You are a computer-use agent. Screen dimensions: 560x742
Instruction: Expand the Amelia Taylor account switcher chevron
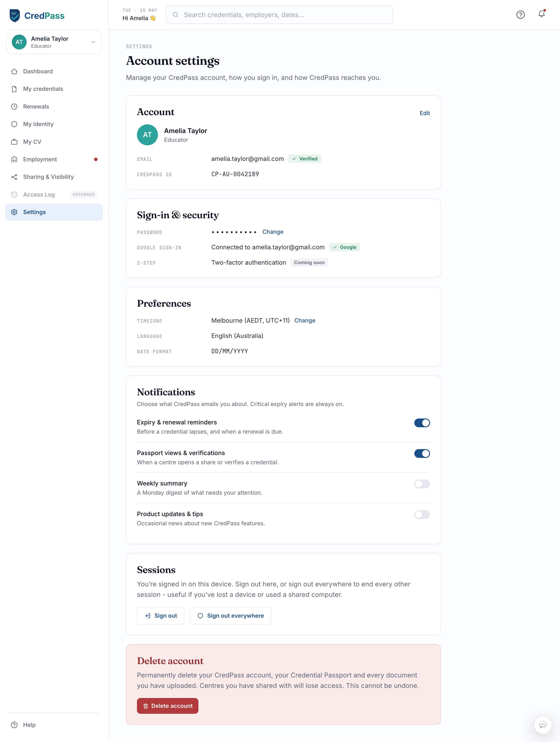coord(93,42)
